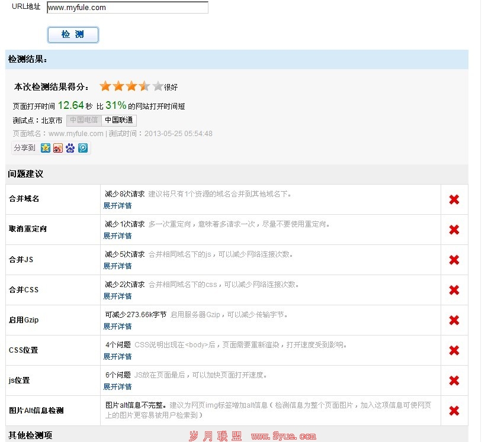Click the red X for CSS位置 row
The height and width of the screenshot is (442, 504).
(x=454, y=350)
